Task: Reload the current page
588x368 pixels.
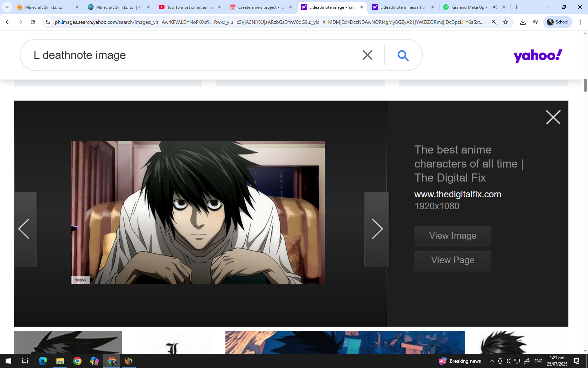Action: point(33,22)
